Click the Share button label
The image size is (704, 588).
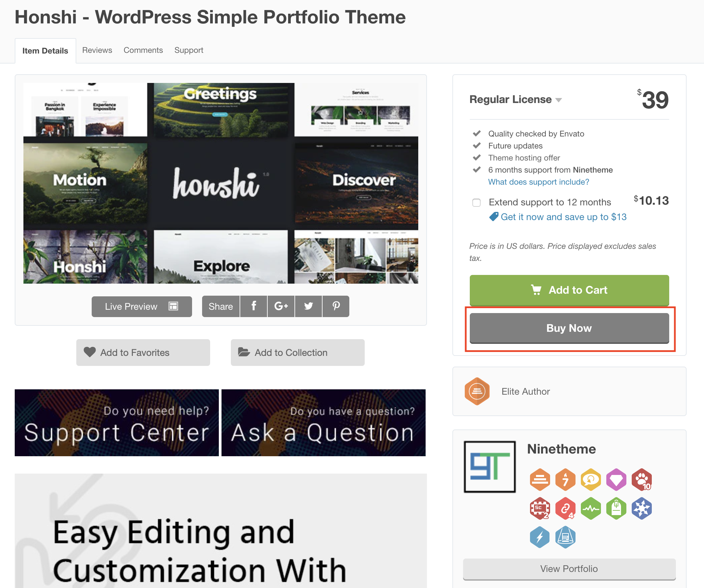[221, 306]
